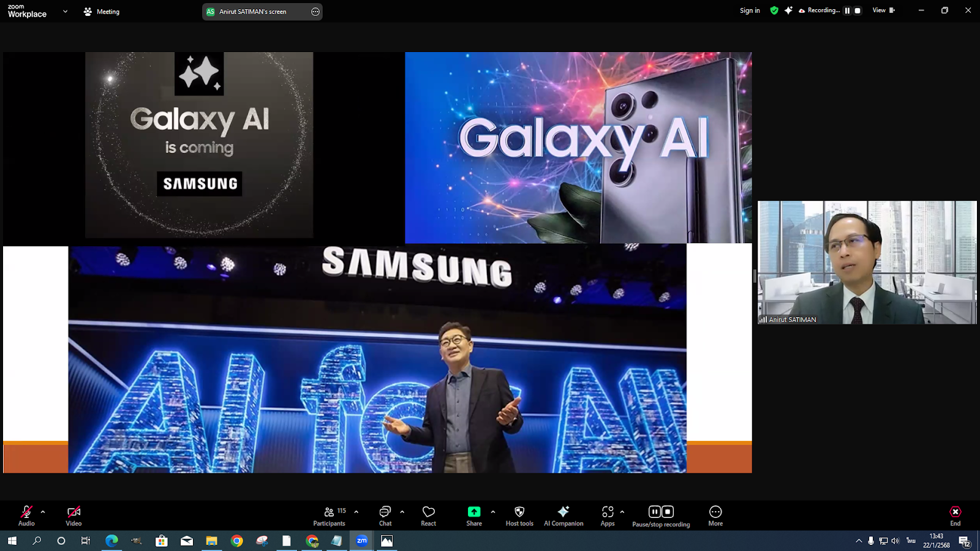Screen dimensions: 980x551
Task: Click the Sign in link
Action: coord(750,10)
